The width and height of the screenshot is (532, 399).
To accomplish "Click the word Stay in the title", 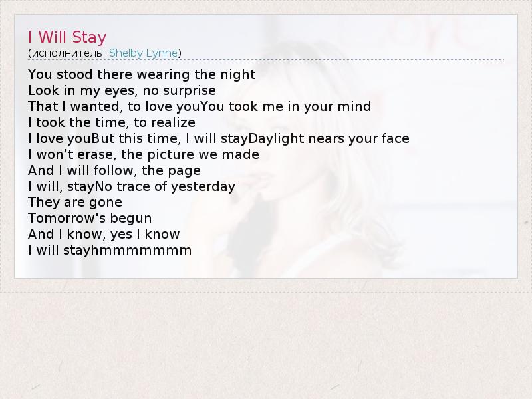I will tap(90, 37).
